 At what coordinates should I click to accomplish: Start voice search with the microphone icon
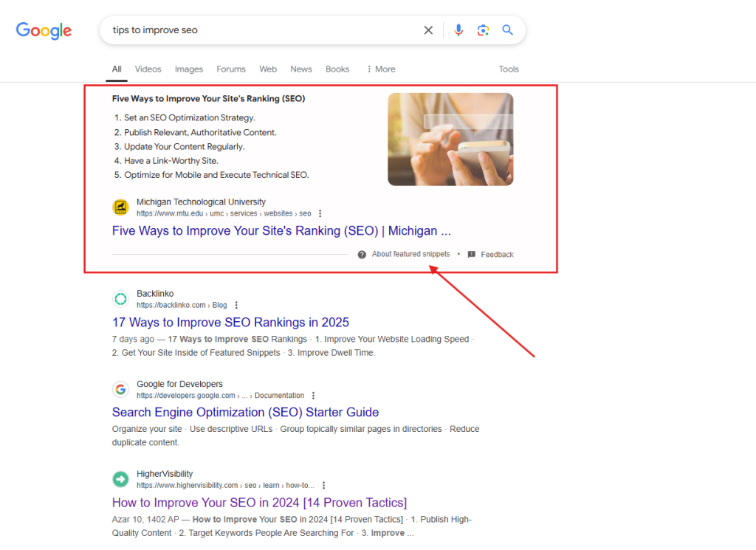[458, 30]
